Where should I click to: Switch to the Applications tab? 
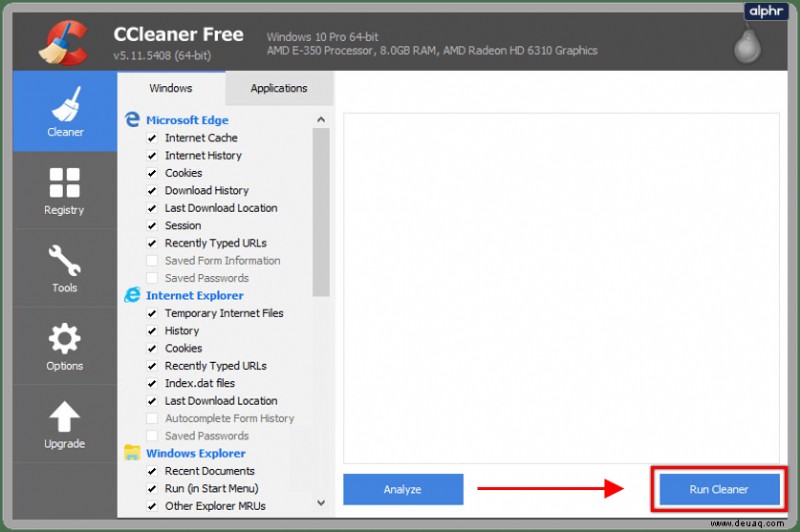tap(279, 88)
